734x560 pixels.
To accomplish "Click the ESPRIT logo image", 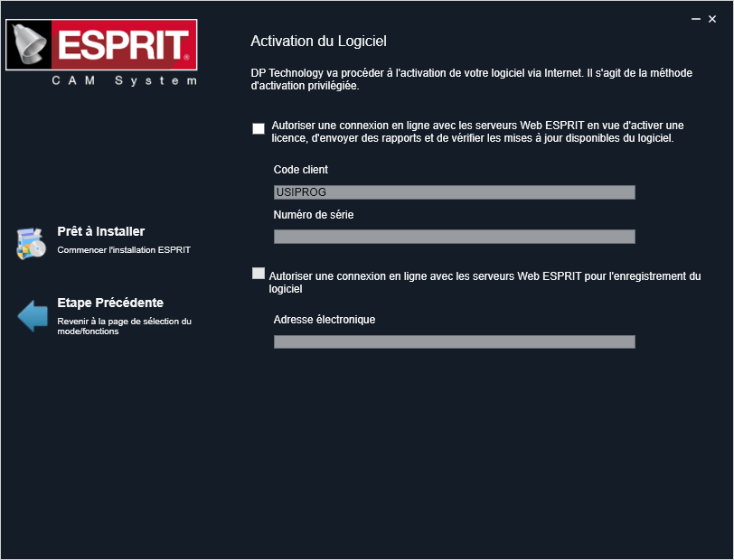I will 101,45.
